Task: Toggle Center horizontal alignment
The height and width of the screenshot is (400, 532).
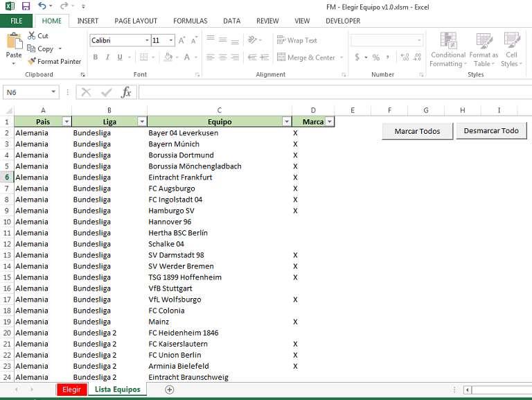Action: click(x=223, y=57)
